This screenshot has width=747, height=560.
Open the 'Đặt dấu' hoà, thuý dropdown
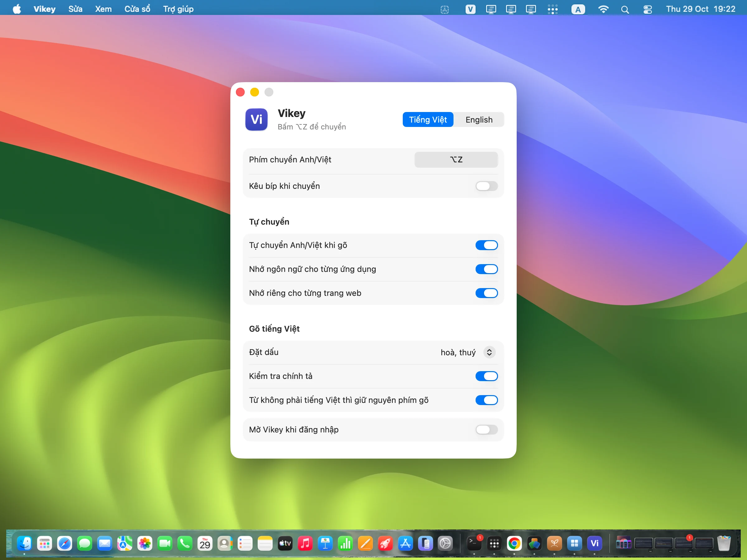tap(468, 352)
